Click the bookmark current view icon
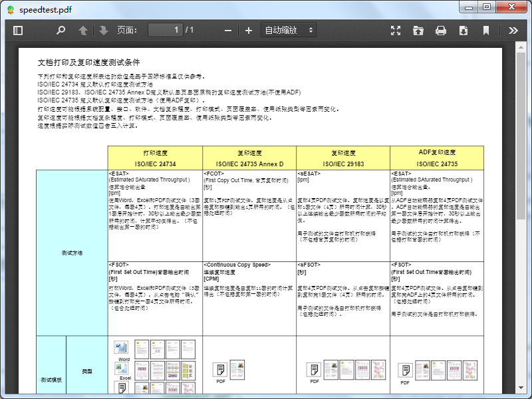This screenshot has height=399, width=532. click(x=486, y=31)
